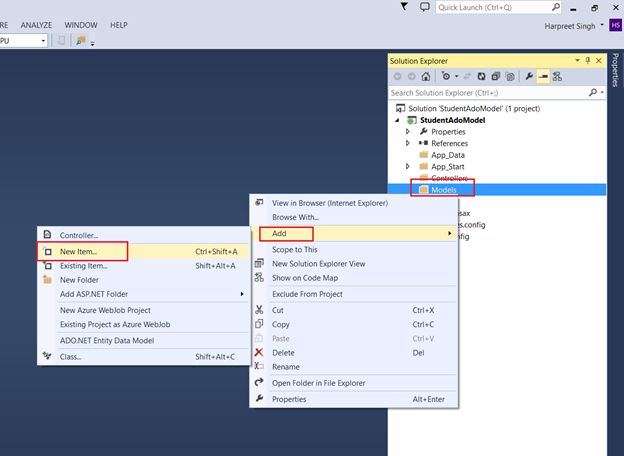Toggle the Preview Selected Items button
The image size is (624, 456).
543,76
